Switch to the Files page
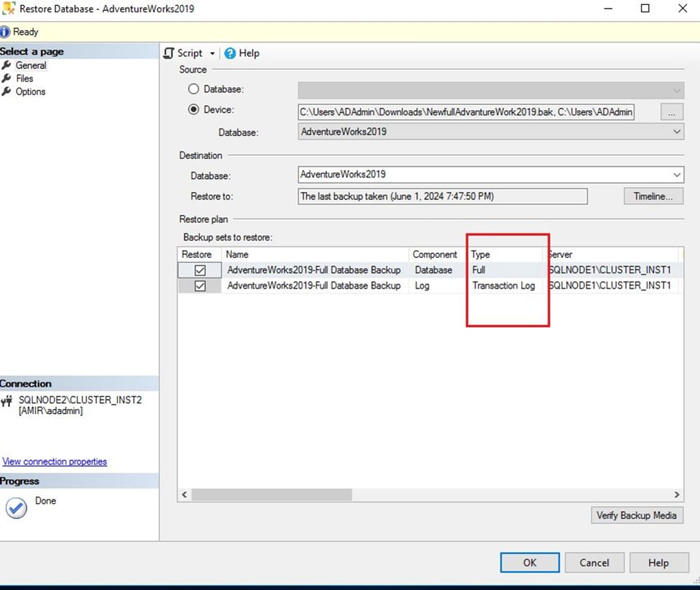This screenshot has width=700, height=590. pyautogui.click(x=27, y=78)
